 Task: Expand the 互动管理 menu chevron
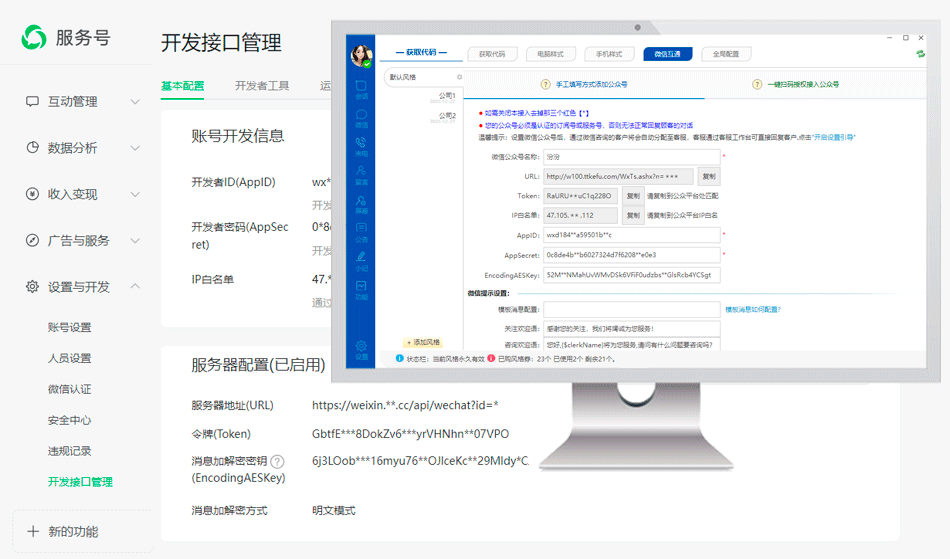(135, 101)
